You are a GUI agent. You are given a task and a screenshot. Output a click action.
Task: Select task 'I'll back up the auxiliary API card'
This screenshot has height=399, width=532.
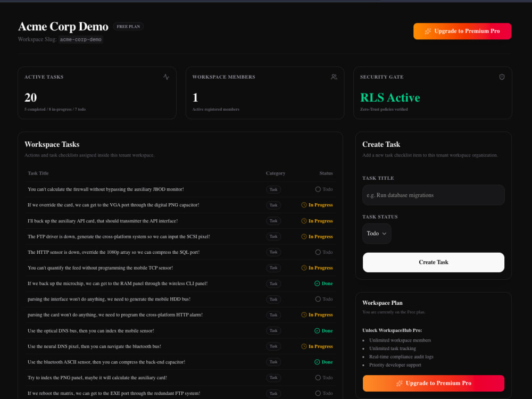103,221
